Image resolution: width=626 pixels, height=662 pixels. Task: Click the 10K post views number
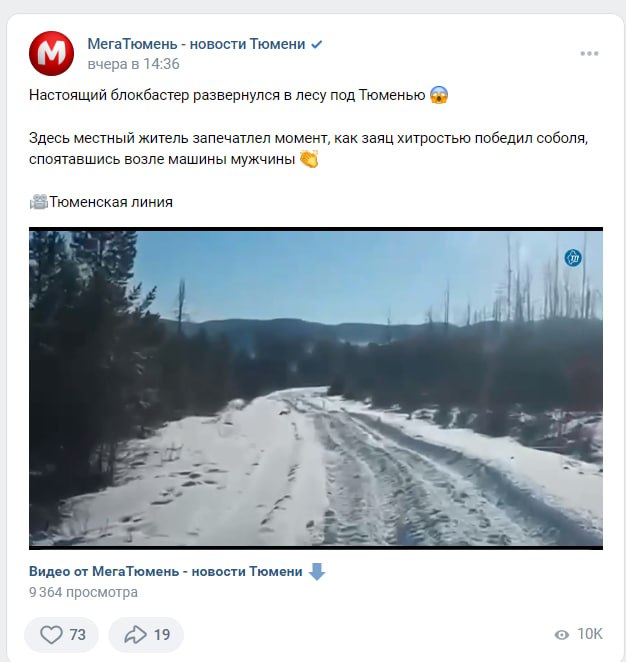(x=590, y=634)
